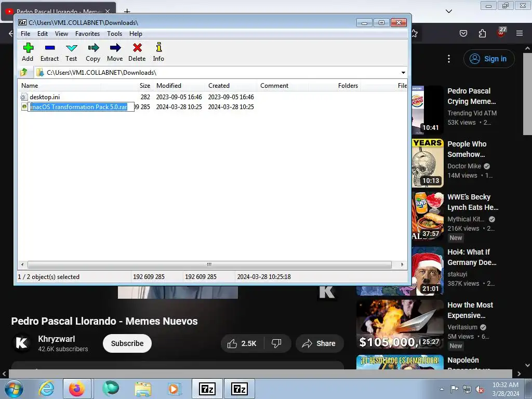Open the Tools menu
532x399 pixels.
pyautogui.click(x=114, y=34)
